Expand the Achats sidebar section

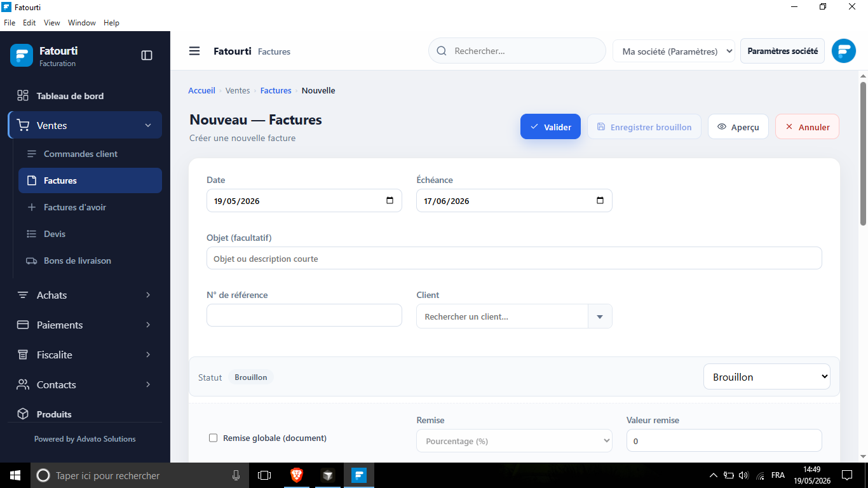148,295
